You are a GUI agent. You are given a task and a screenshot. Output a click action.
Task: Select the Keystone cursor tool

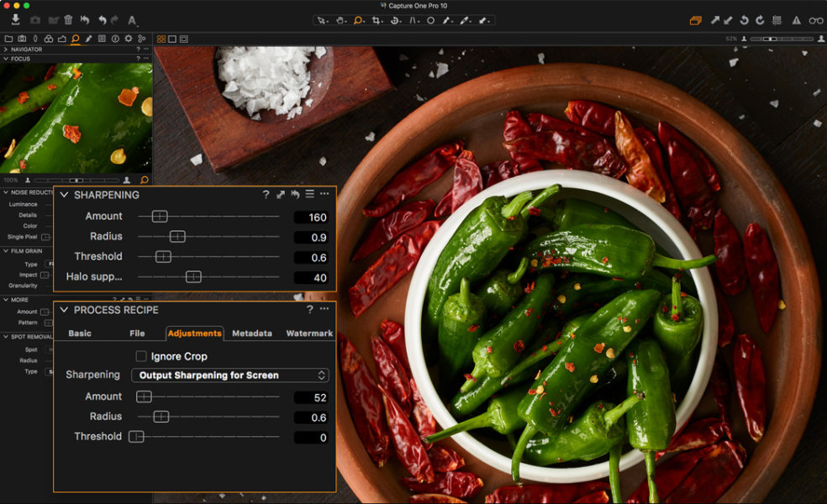(414, 20)
